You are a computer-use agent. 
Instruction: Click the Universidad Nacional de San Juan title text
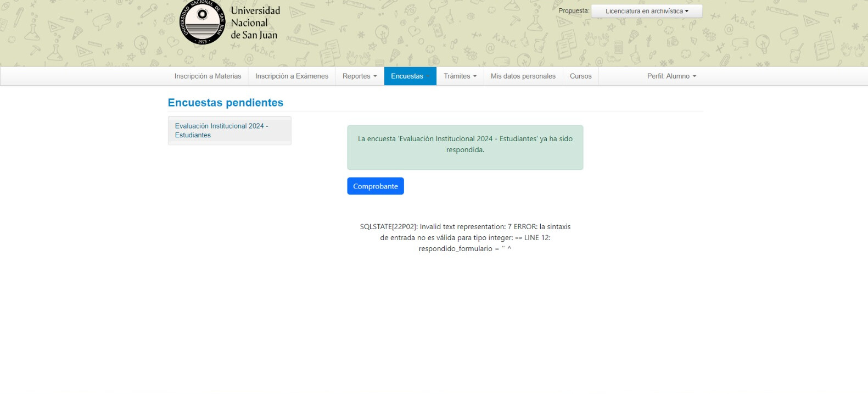(255, 23)
